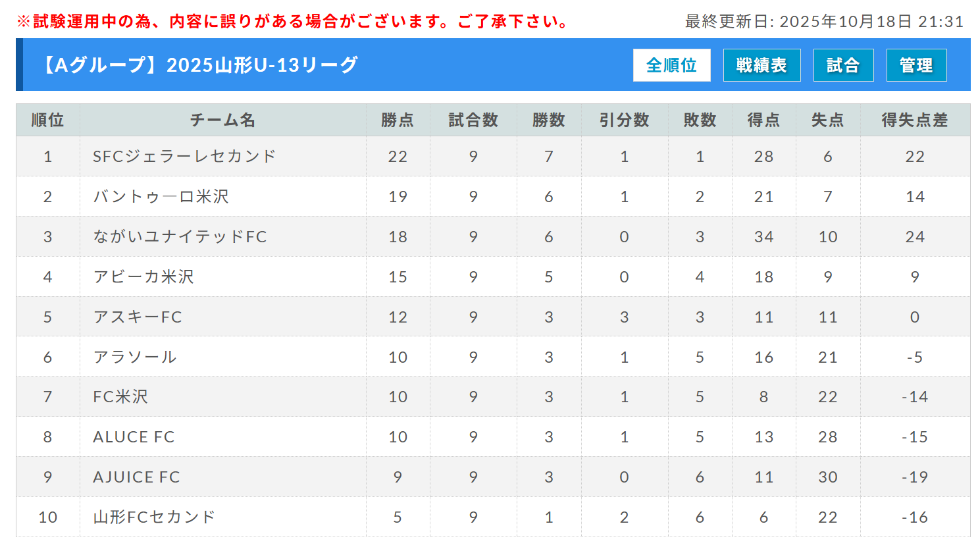Open the 戦績表 tab
980x551 pixels.
[x=761, y=65]
